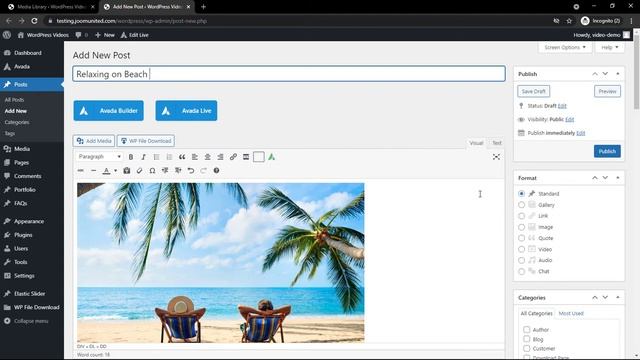
Task: Open text color picker arrow
Action: pos(116,171)
